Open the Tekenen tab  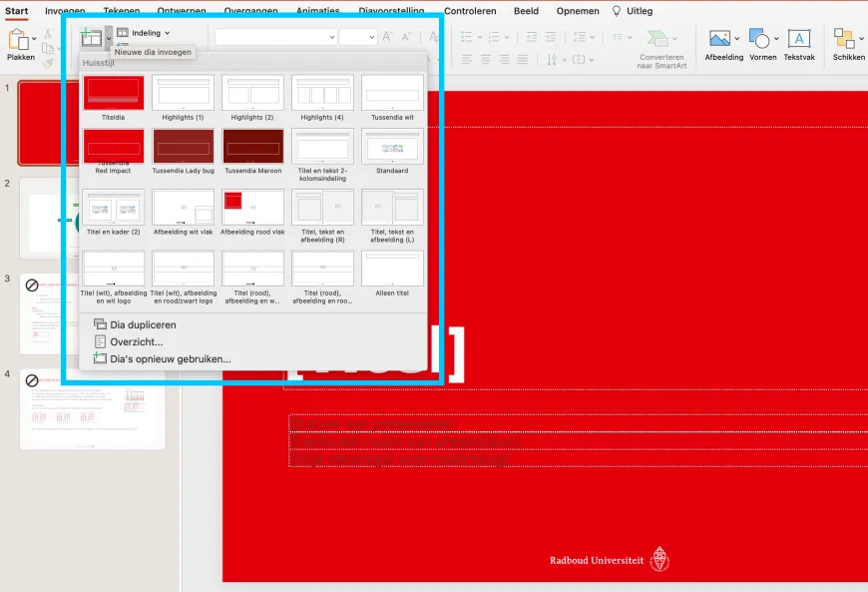click(x=122, y=11)
